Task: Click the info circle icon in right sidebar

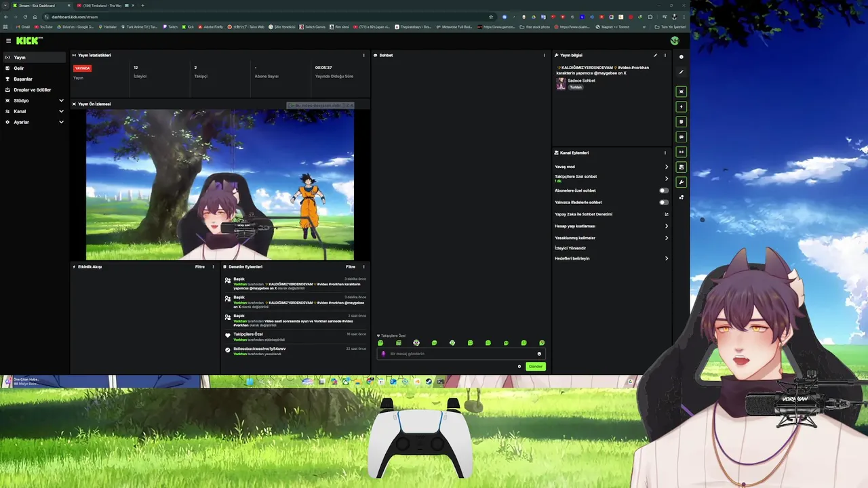Action: (682, 57)
